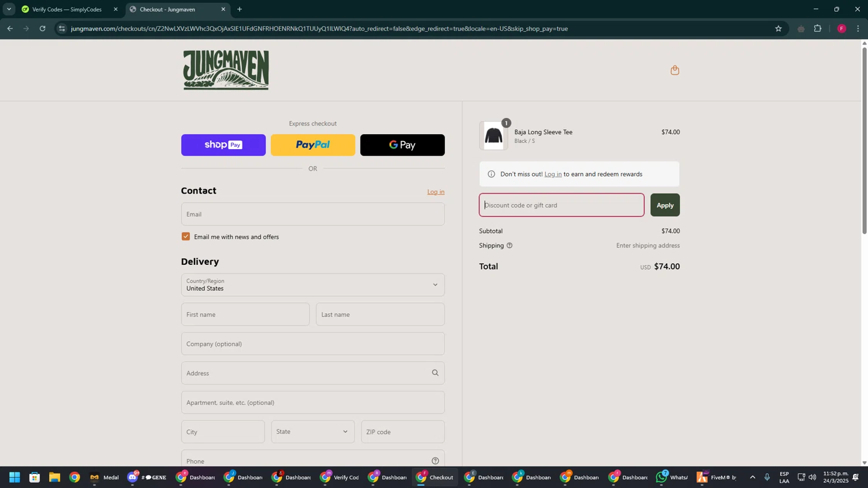Click the Address field

(x=313, y=373)
